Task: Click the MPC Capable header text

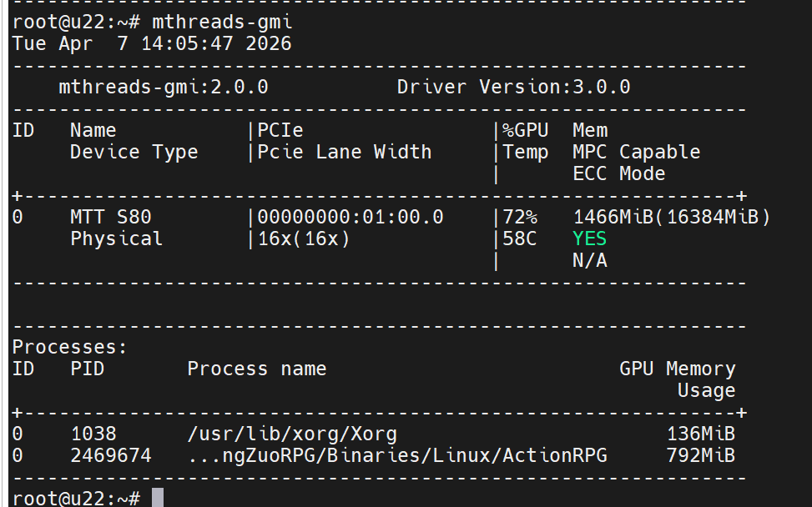Action: (x=636, y=152)
